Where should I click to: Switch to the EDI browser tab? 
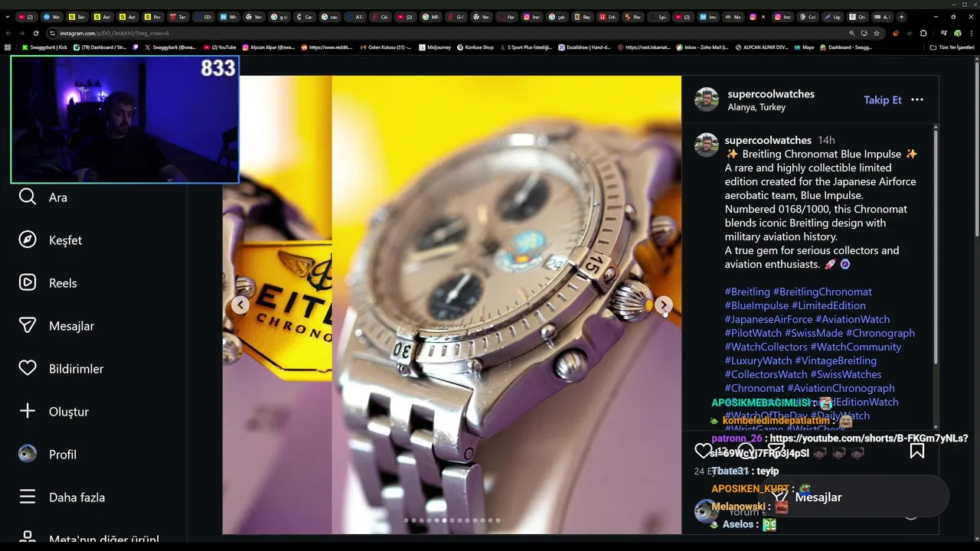(204, 17)
